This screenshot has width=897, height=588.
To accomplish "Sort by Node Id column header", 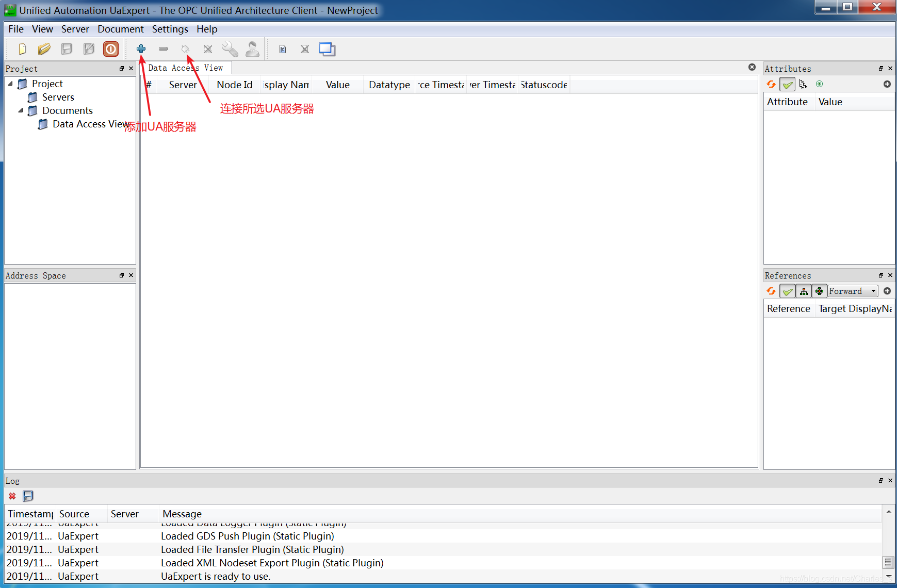I will [235, 85].
